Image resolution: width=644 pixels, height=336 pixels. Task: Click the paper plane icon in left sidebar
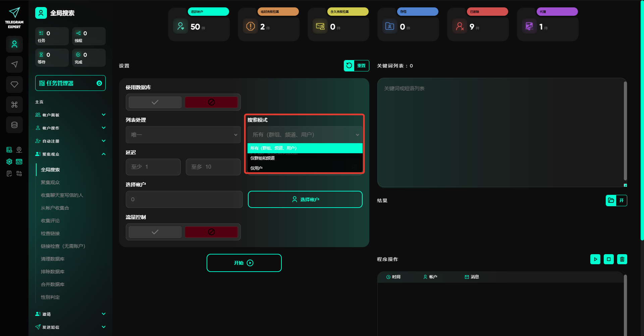[14, 64]
